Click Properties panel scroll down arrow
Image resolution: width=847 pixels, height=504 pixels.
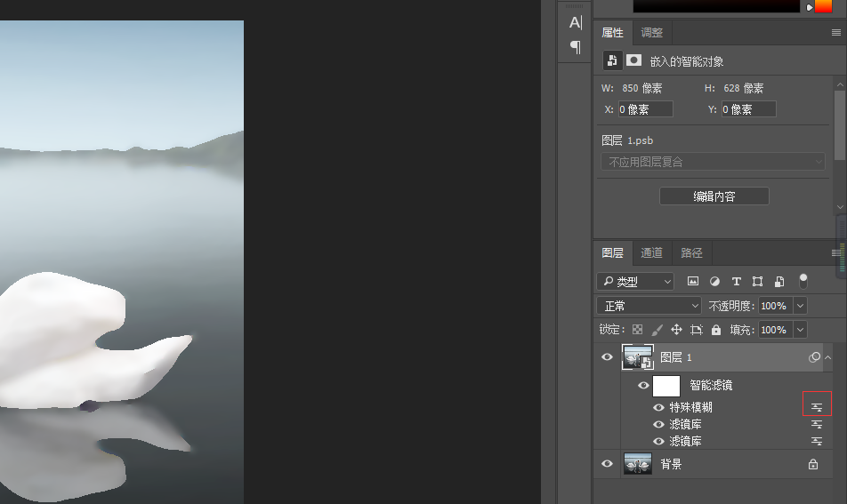click(840, 207)
